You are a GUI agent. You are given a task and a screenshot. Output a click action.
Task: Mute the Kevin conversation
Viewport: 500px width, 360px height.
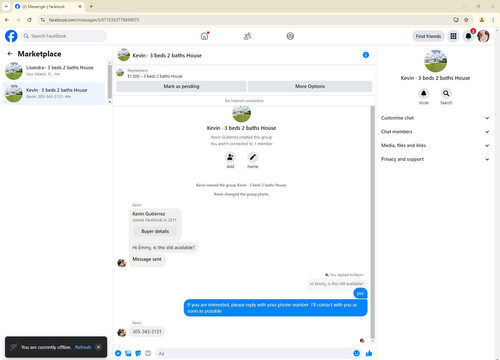point(424,93)
